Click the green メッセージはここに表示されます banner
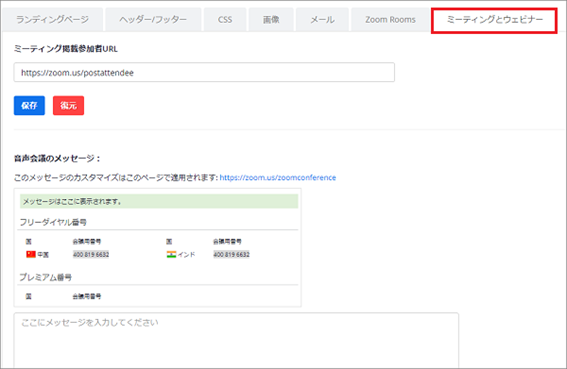The width and height of the screenshot is (567, 369). click(x=159, y=202)
